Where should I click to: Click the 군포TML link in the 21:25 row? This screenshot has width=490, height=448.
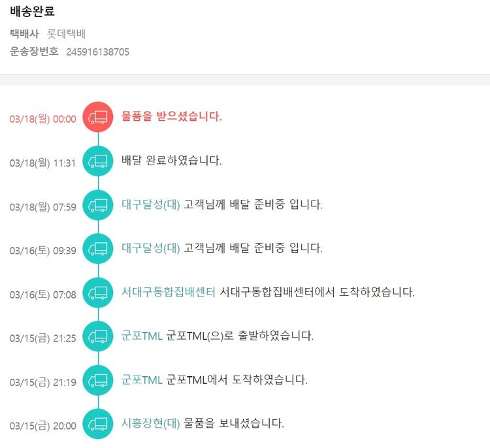(142, 337)
